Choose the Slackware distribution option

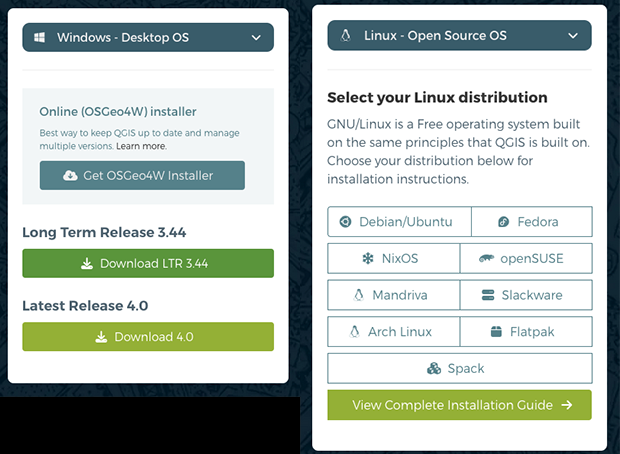click(x=526, y=295)
